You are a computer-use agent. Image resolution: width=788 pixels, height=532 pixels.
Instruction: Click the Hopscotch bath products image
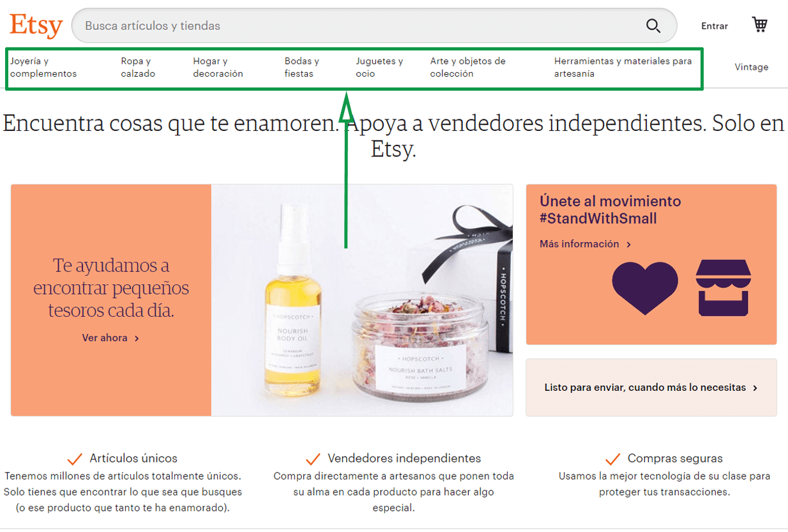point(362,300)
